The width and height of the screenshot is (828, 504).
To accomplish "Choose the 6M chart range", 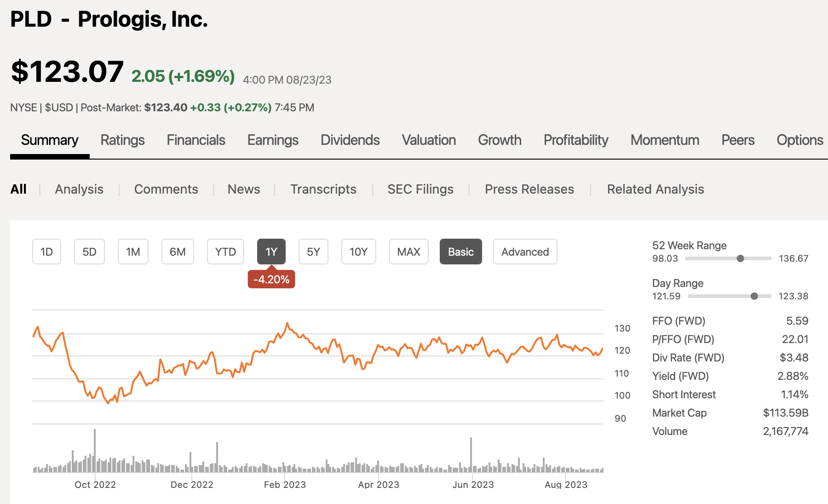I will point(178,252).
